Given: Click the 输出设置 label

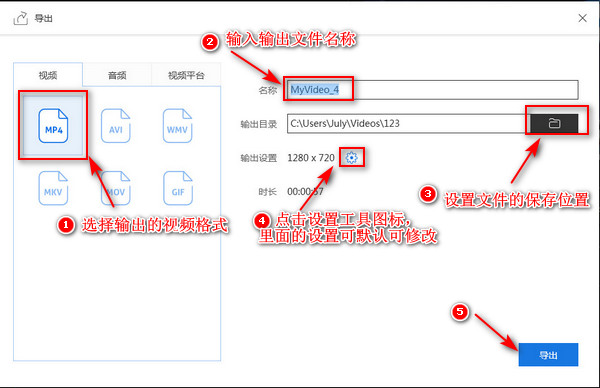Looking at the screenshot, I should [x=259, y=158].
